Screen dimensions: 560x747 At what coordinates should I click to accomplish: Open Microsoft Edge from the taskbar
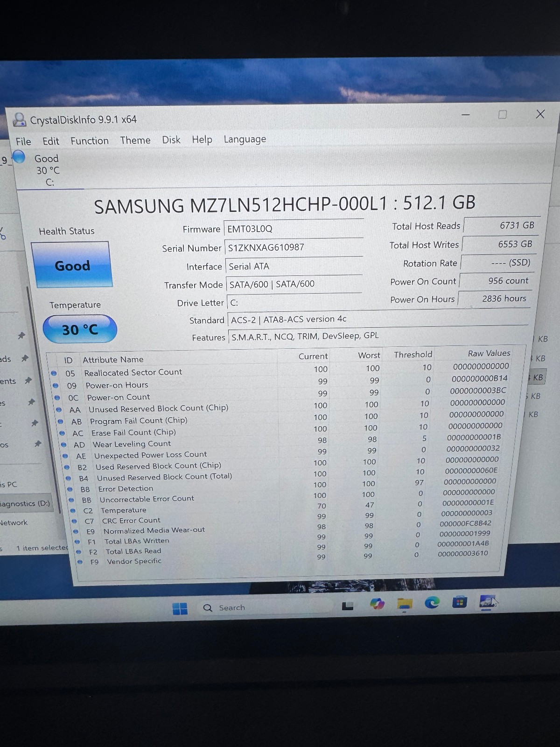[432, 603]
